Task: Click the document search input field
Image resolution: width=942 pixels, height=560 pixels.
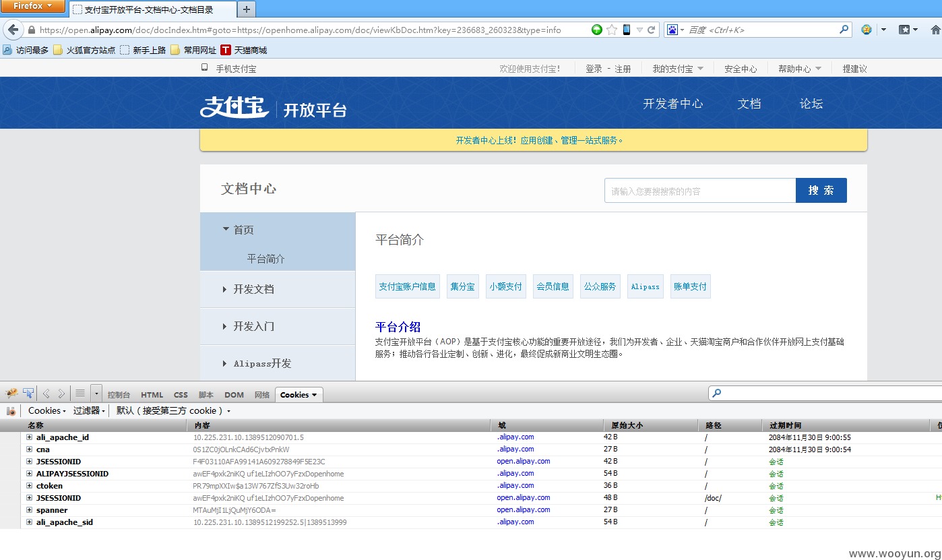Action: point(700,191)
